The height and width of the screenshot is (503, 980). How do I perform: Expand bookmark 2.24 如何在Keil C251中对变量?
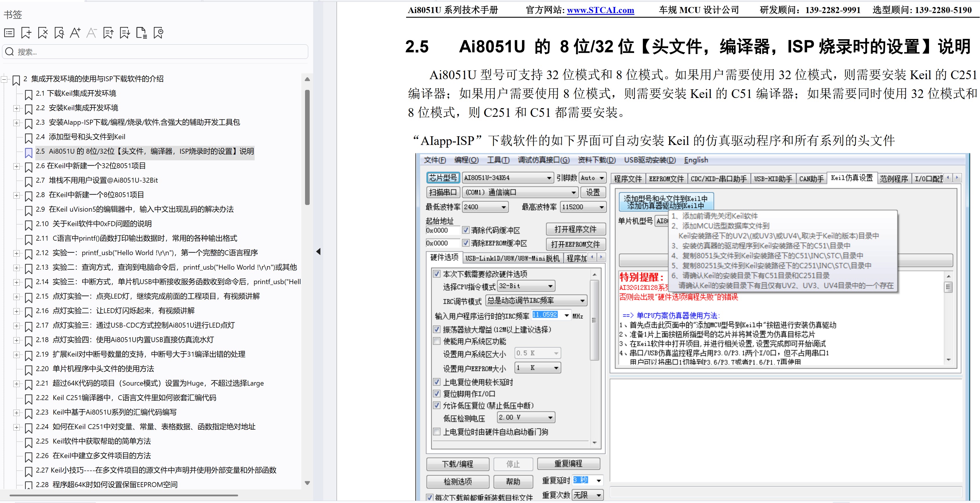pyautogui.click(x=16, y=427)
